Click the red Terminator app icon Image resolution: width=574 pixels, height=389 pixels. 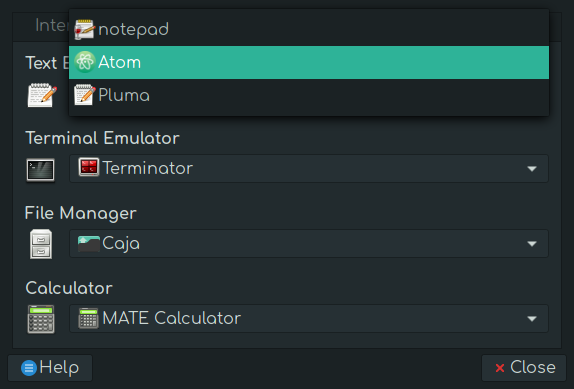coord(89,167)
